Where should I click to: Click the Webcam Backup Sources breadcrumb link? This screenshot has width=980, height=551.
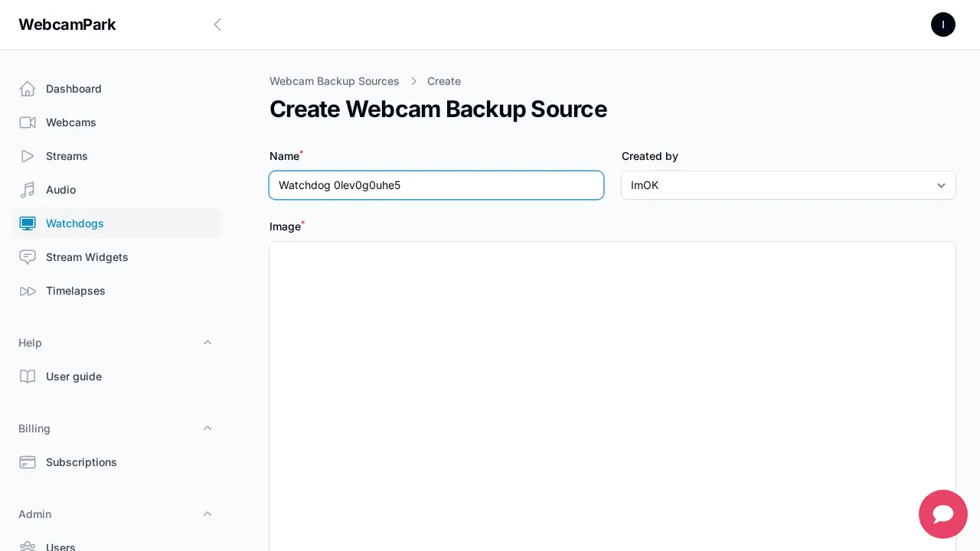[x=335, y=81]
